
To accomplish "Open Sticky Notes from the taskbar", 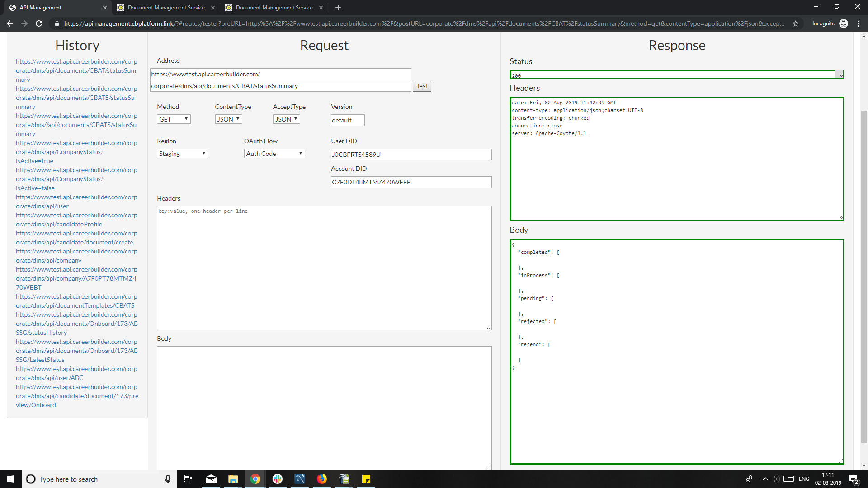I will pos(366,479).
